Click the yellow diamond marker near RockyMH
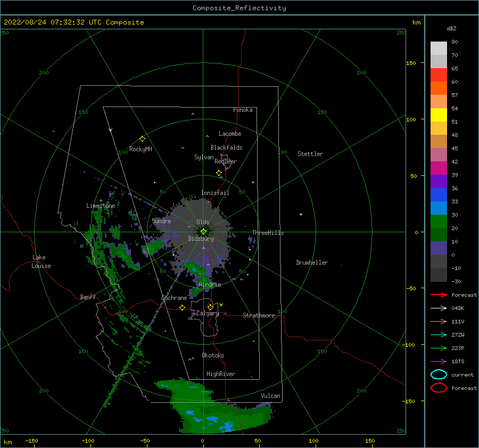This screenshot has width=479, height=448. click(x=142, y=139)
